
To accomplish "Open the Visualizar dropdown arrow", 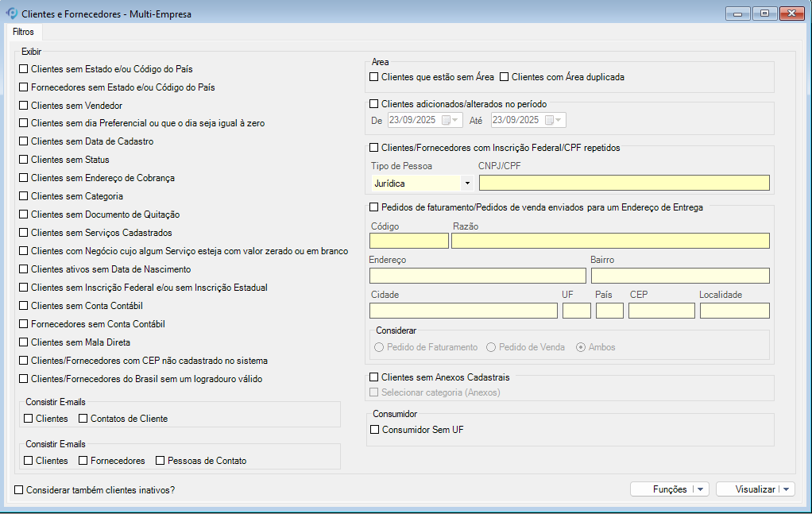I will 787,489.
